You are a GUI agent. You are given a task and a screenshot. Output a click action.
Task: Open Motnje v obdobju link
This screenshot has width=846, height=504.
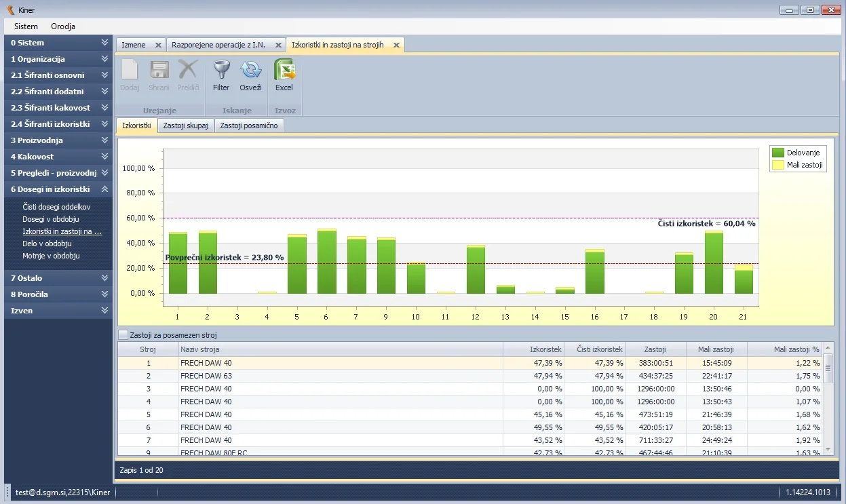pyautogui.click(x=51, y=256)
